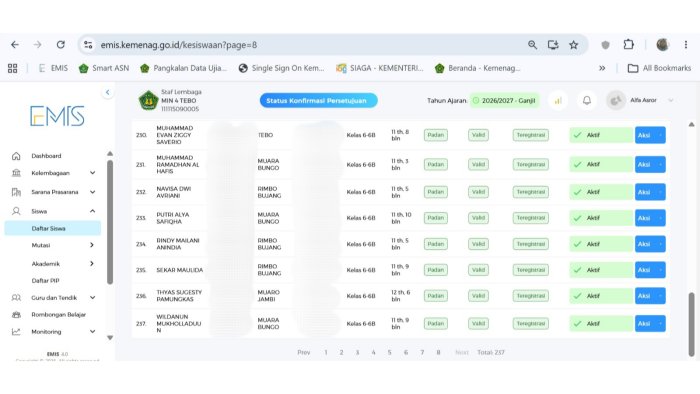This screenshot has width=700, height=394.
Task: Go to pagination page 1
Action: 326,352
